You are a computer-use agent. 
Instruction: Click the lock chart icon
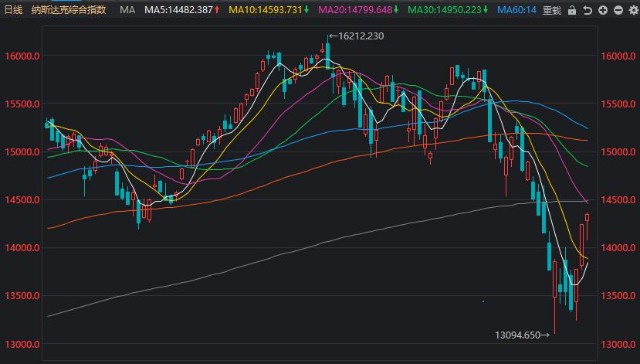[x=572, y=10]
